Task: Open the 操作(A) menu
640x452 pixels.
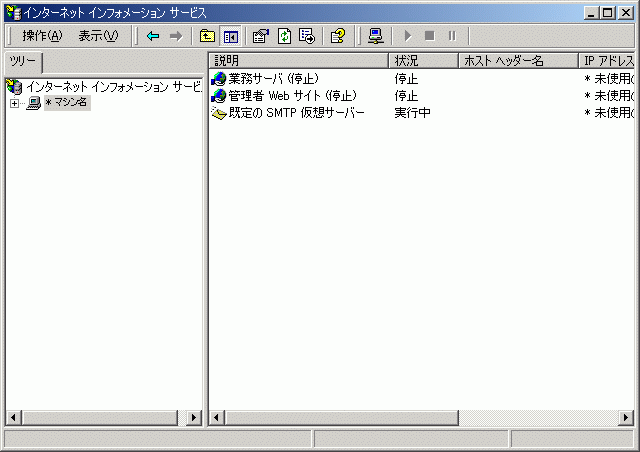Action: [x=42, y=36]
